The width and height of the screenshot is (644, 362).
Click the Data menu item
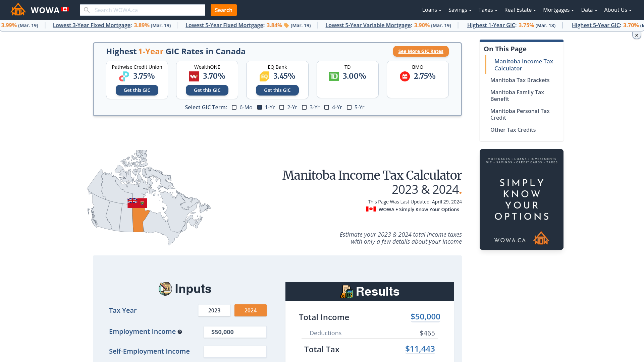tap(589, 10)
